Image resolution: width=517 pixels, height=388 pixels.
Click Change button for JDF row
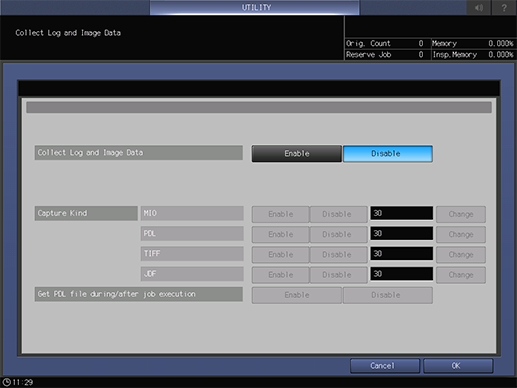click(461, 275)
